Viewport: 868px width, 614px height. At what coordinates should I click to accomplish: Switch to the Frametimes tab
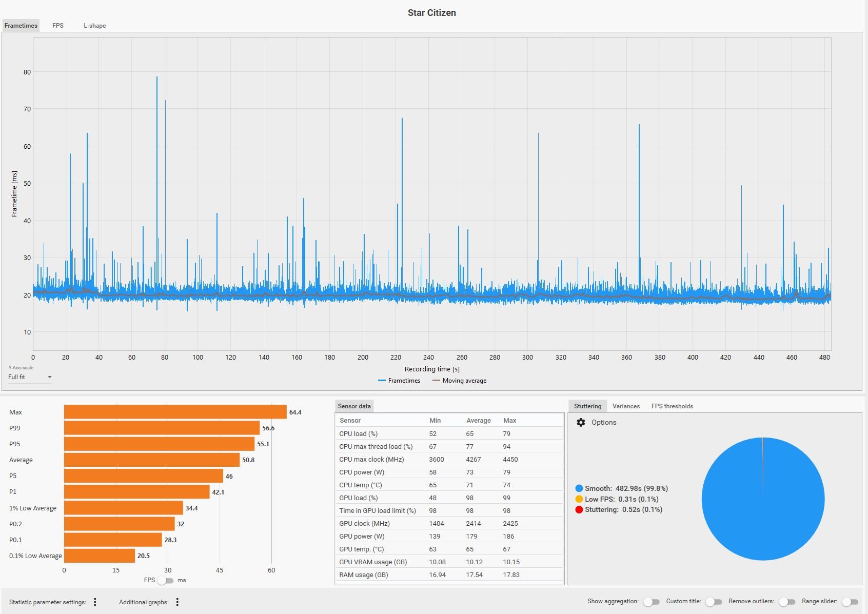21,26
